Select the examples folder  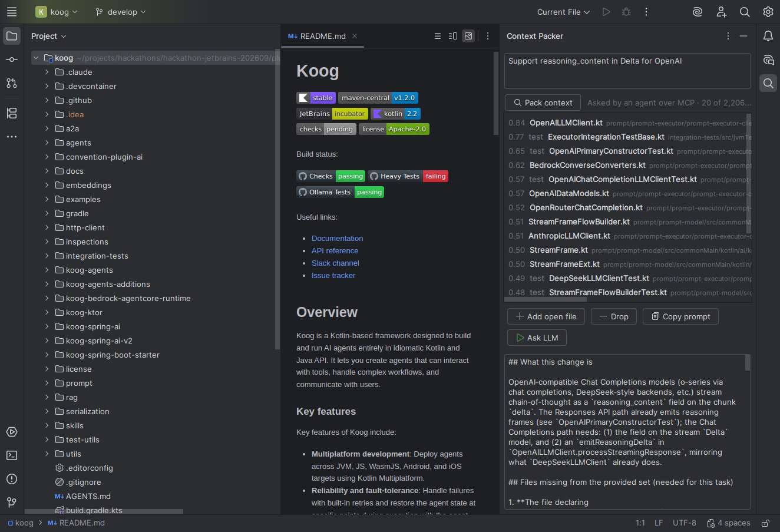pos(83,199)
